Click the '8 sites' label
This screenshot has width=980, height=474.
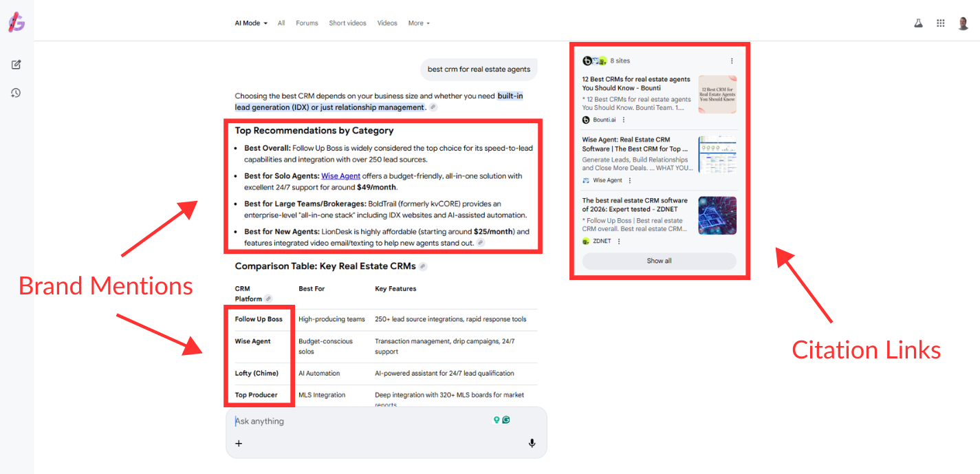pos(620,61)
